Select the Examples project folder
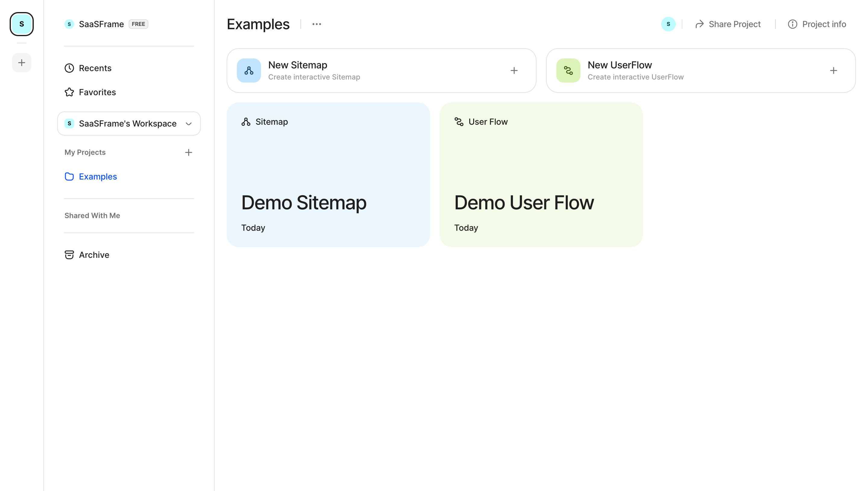The height and width of the screenshot is (491, 868). [x=91, y=177]
